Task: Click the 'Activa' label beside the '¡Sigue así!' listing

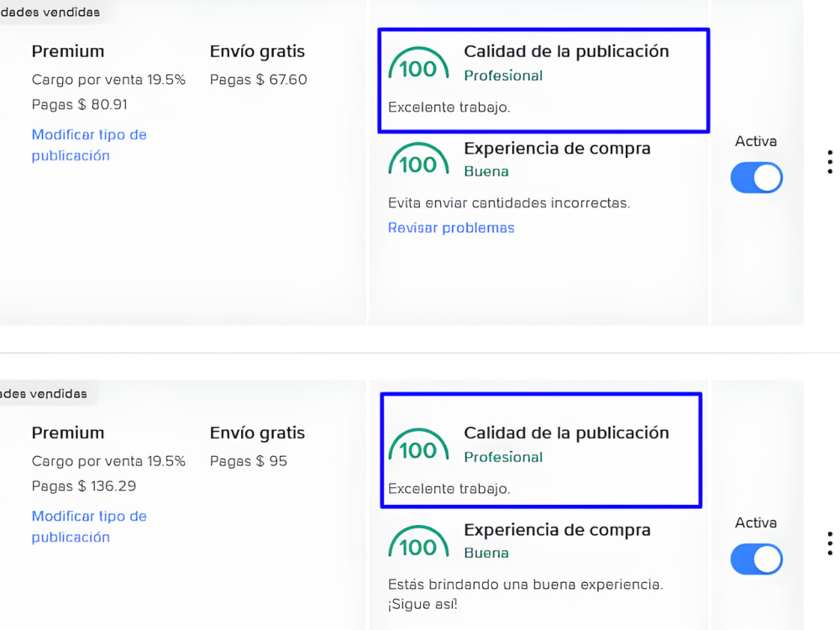Action: 756,522
